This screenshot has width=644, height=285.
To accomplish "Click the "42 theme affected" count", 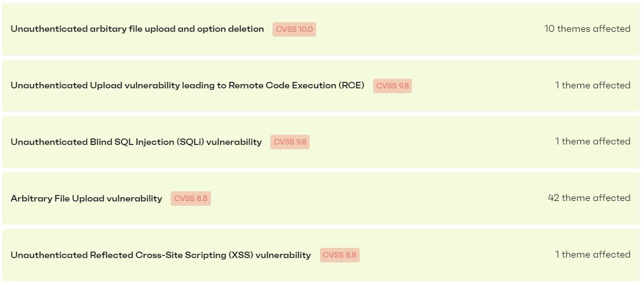I will (589, 198).
